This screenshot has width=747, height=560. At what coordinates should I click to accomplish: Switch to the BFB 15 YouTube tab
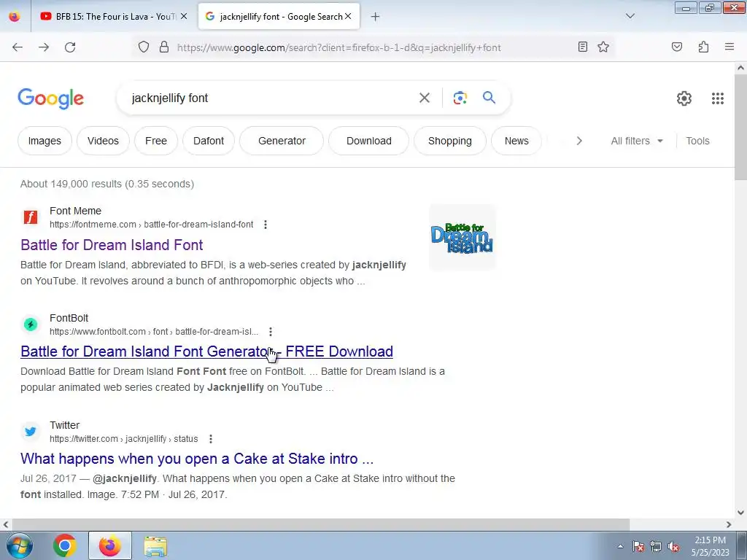pos(113,17)
